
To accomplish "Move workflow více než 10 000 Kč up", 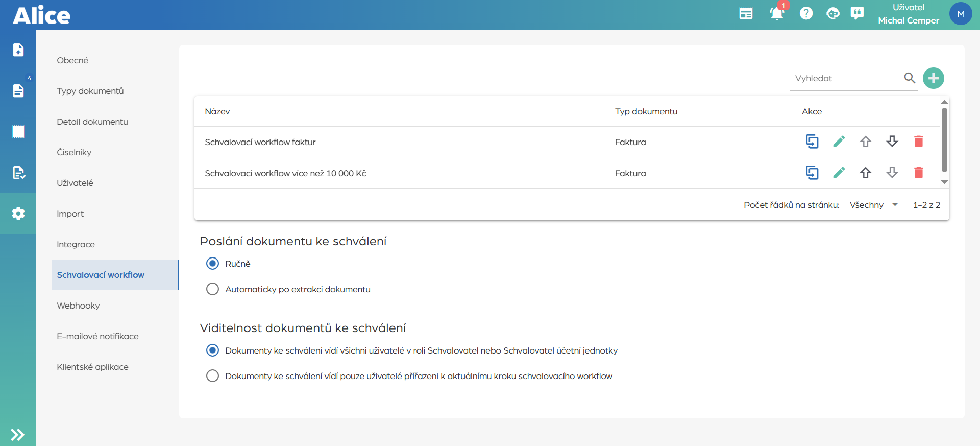I will click(x=865, y=173).
